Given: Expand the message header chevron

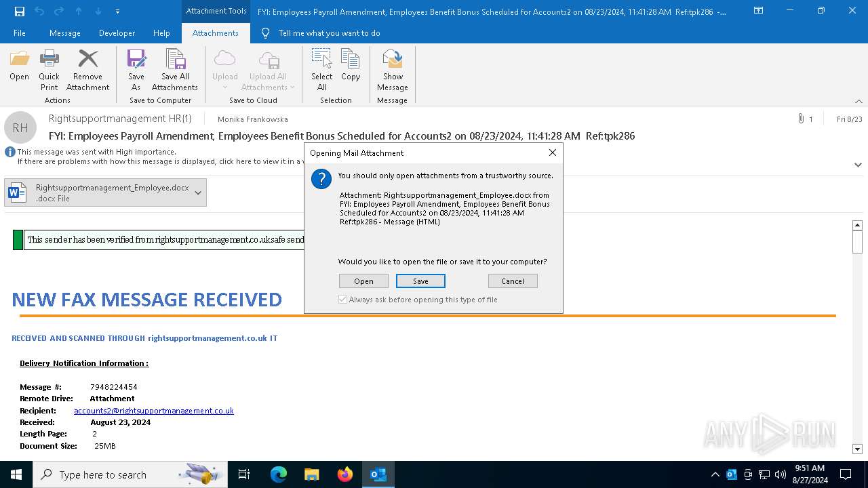Looking at the screenshot, I should coord(858,165).
